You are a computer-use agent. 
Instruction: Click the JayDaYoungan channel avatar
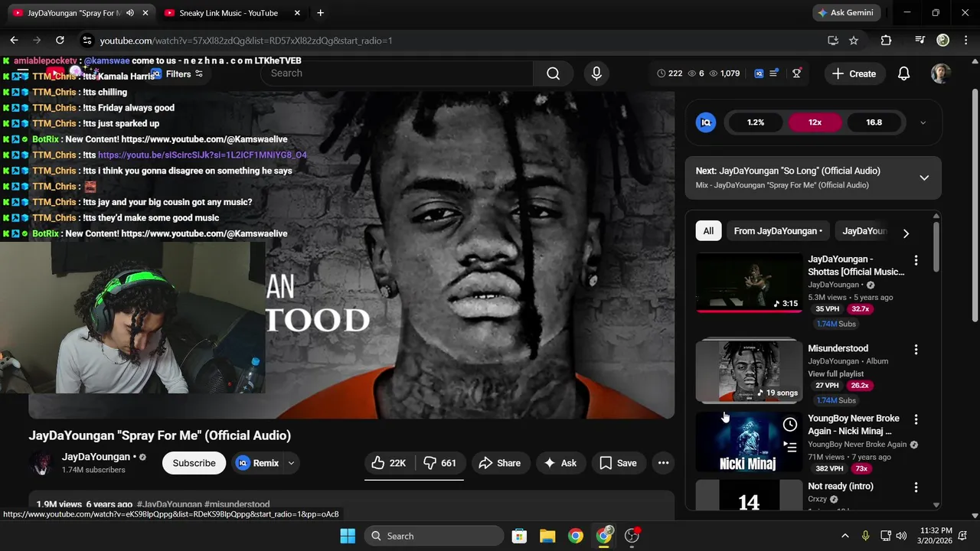pyautogui.click(x=41, y=463)
